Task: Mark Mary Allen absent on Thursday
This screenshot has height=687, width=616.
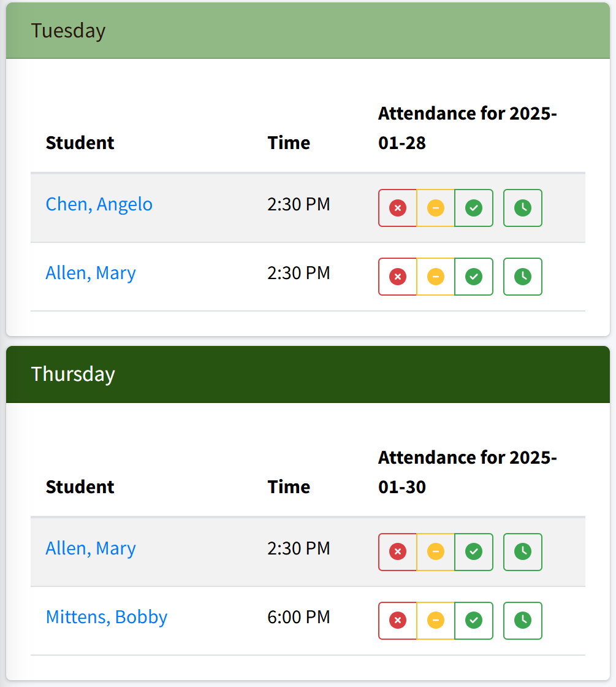Action: 398,552
